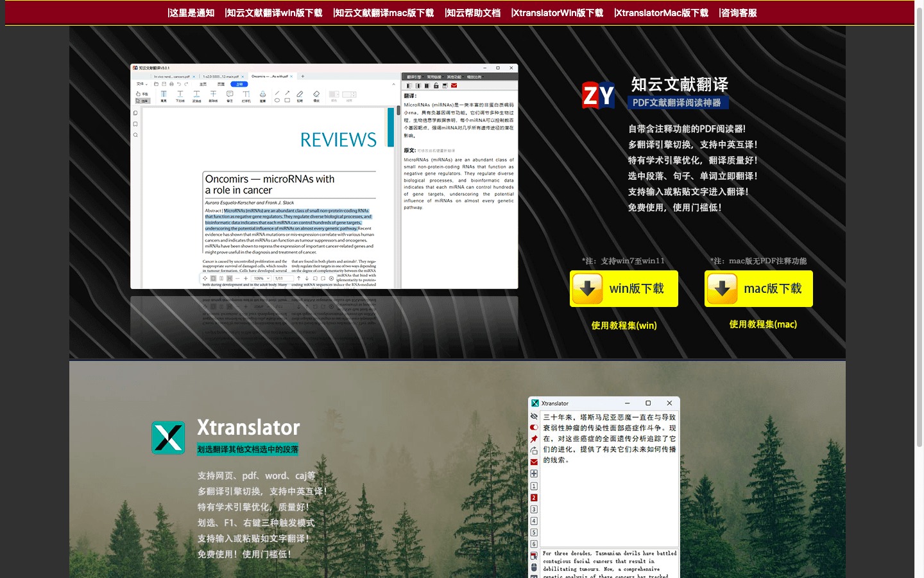This screenshot has height=578, width=924.
Task: Click the yellow win版下载 button
Action: tap(624, 288)
